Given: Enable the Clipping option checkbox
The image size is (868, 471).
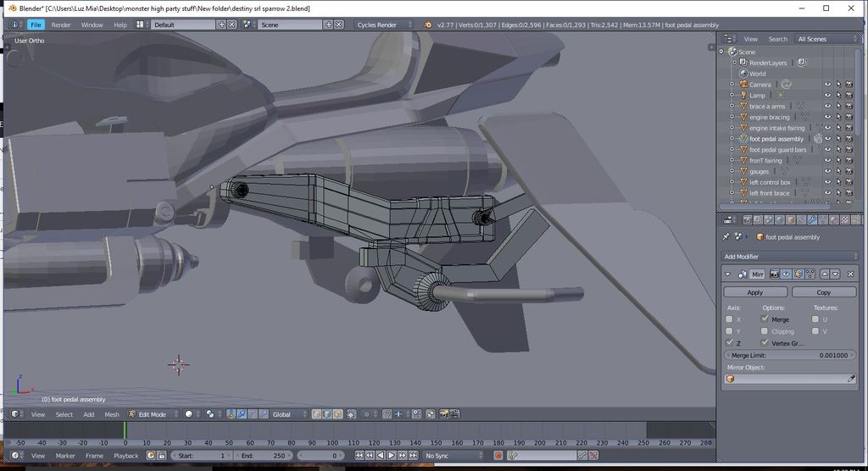Looking at the screenshot, I should coord(765,331).
